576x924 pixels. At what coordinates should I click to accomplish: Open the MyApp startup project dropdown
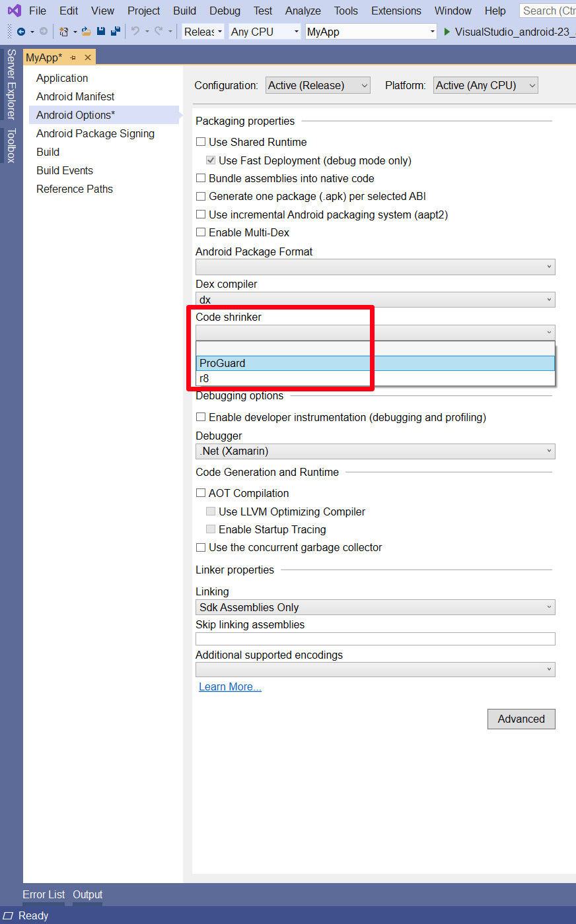pyautogui.click(x=371, y=32)
